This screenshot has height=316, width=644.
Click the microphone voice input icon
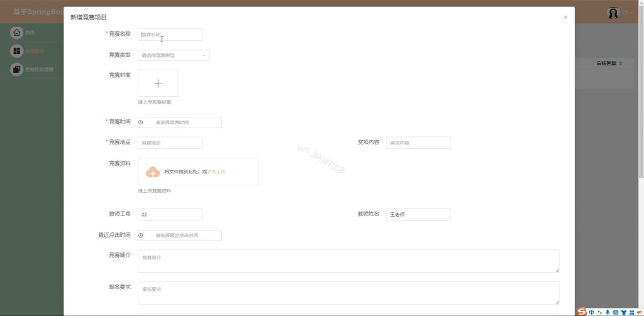click(608, 312)
